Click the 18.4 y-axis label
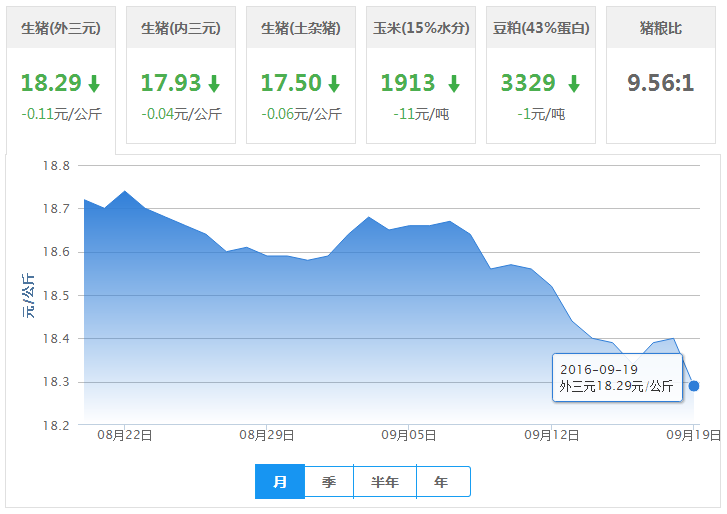 pos(57,339)
